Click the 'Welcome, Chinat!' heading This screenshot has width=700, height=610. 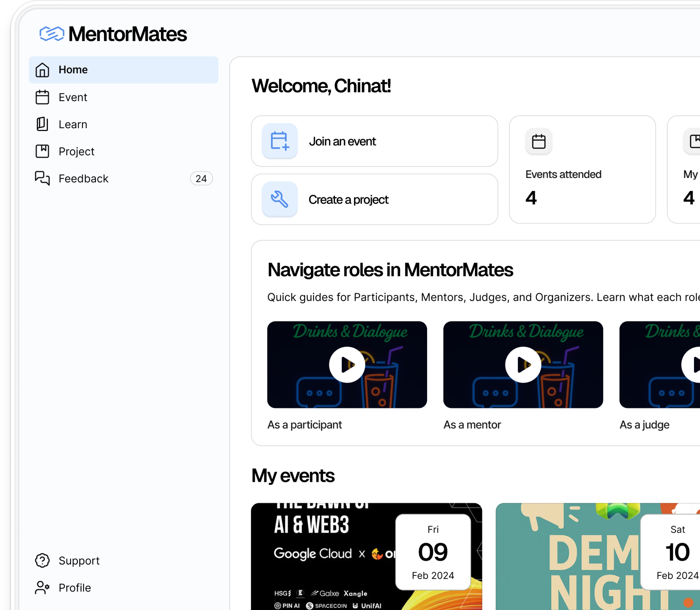coord(321,86)
